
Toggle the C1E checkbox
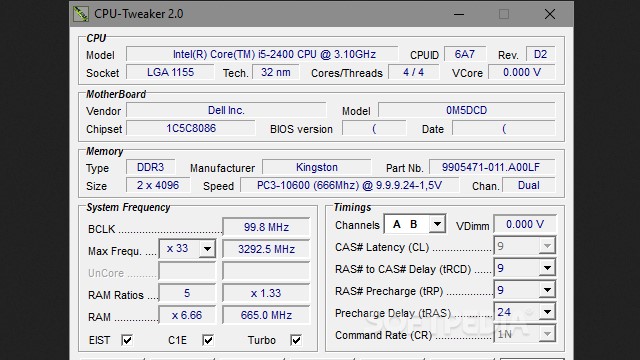(208, 340)
